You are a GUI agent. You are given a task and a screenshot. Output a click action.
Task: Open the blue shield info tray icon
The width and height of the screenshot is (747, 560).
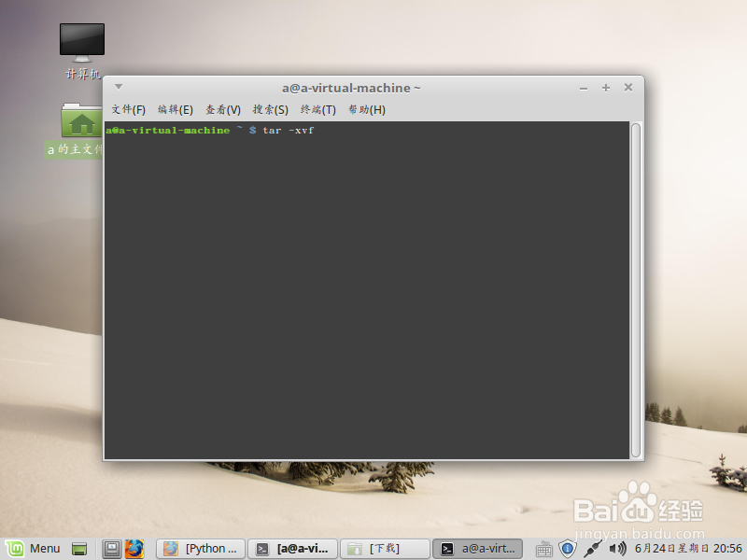pos(568,549)
